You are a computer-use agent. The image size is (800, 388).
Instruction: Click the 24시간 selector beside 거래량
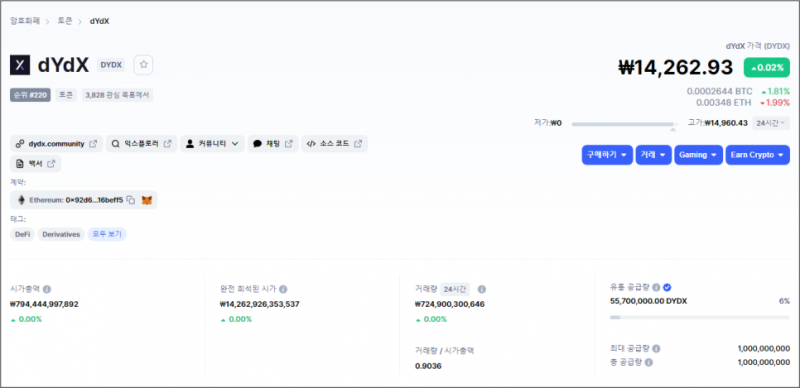(x=455, y=289)
